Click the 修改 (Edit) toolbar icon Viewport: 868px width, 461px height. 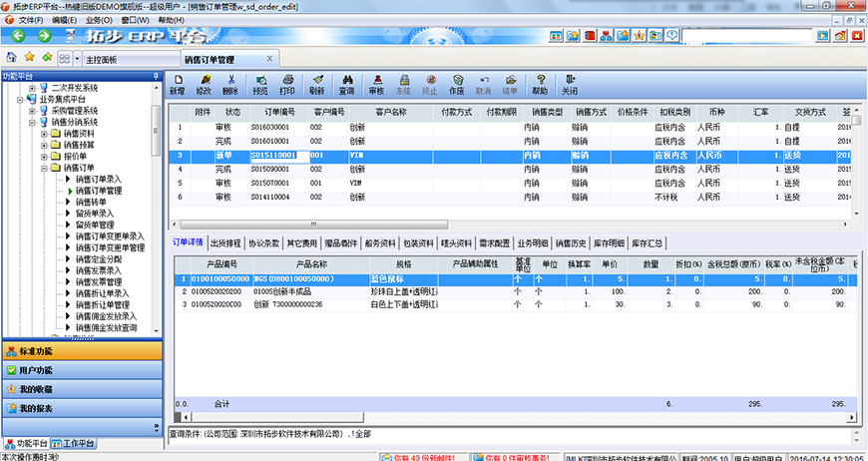pos(205,84)
